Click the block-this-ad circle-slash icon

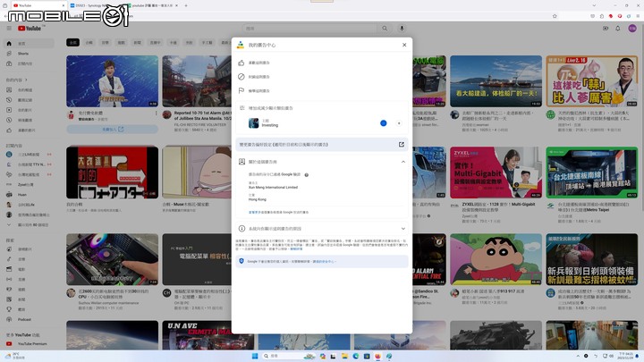(241, 77)
